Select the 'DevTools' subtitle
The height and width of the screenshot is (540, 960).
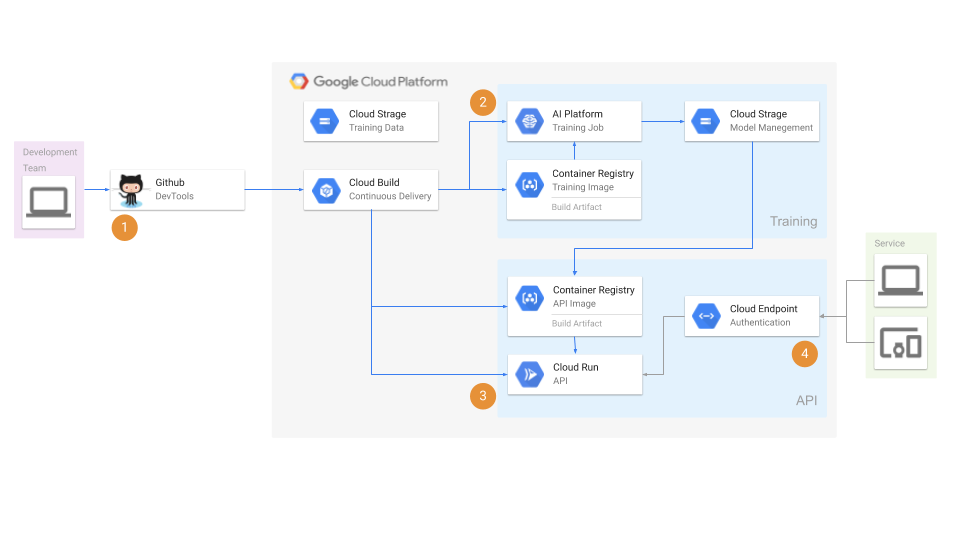[174, 197]
